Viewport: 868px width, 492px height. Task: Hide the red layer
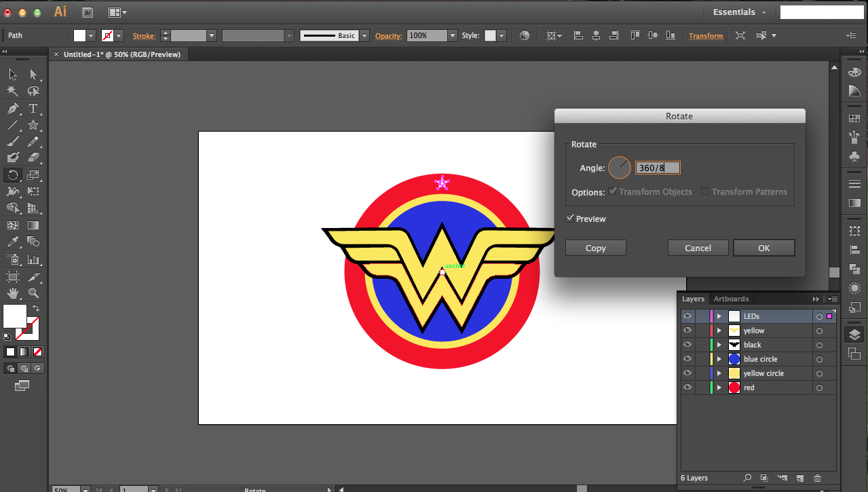687,387
